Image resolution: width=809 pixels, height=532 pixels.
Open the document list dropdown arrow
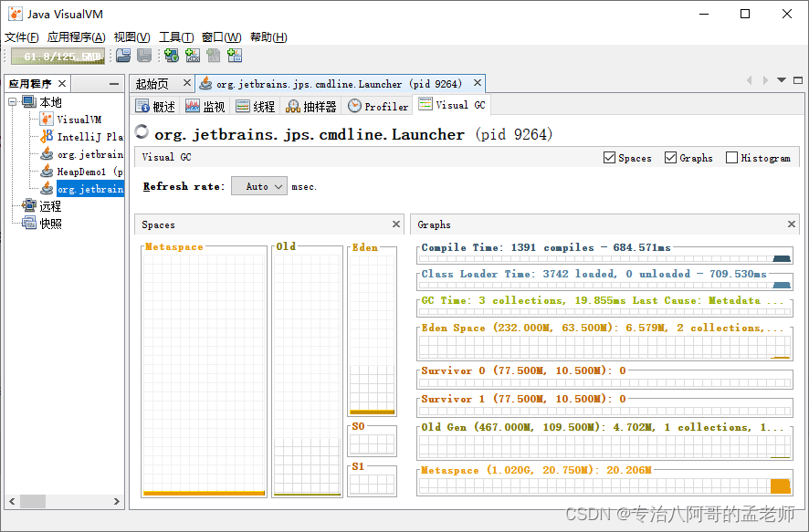tap(782, 80)
